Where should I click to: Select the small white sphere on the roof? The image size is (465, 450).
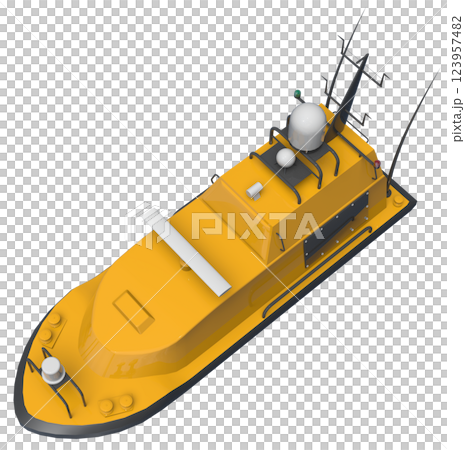[x=286, y=157]
